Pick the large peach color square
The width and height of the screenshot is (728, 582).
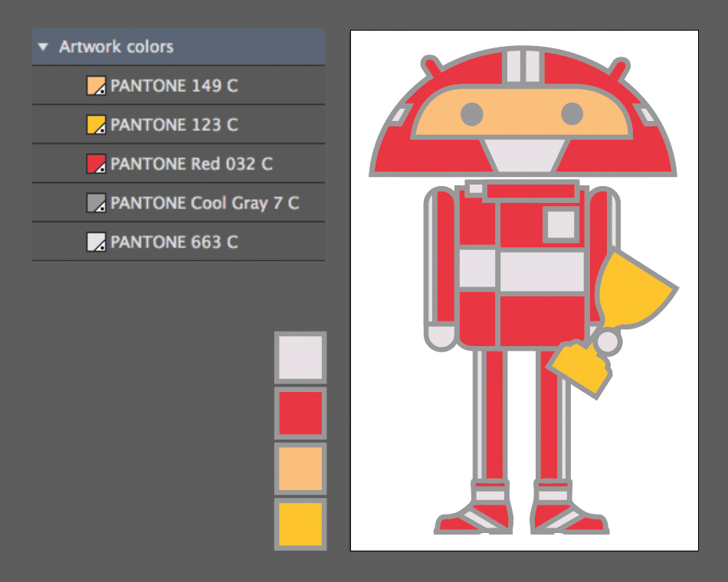[300, 468]
